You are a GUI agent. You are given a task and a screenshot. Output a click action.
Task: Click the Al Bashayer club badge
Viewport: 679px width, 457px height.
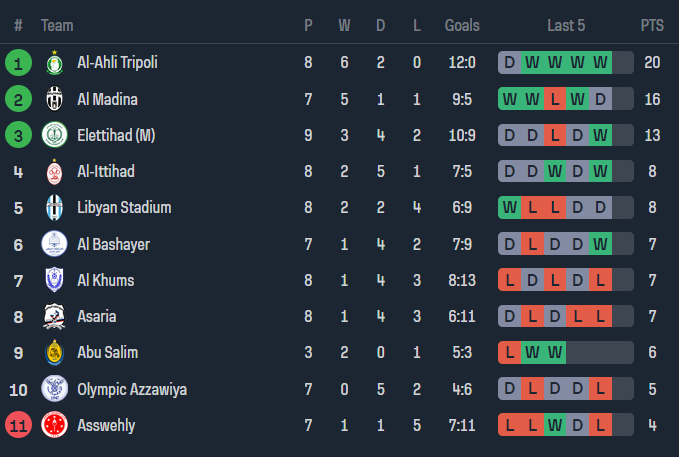pos(54,244)
